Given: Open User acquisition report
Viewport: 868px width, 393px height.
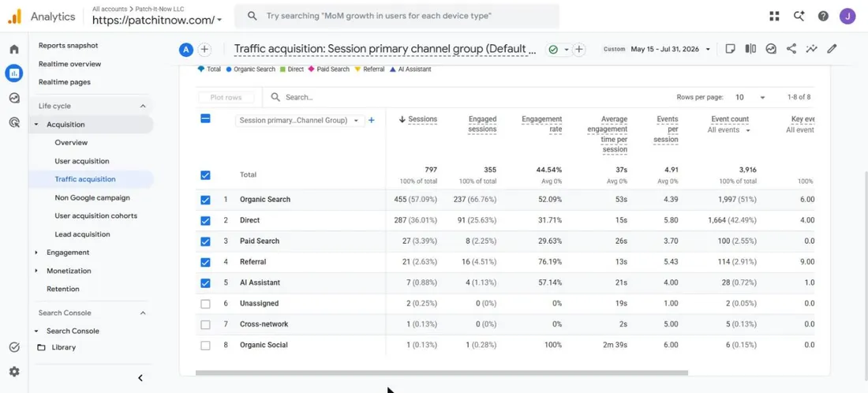Looking at the screenshot, I should 82,161.
